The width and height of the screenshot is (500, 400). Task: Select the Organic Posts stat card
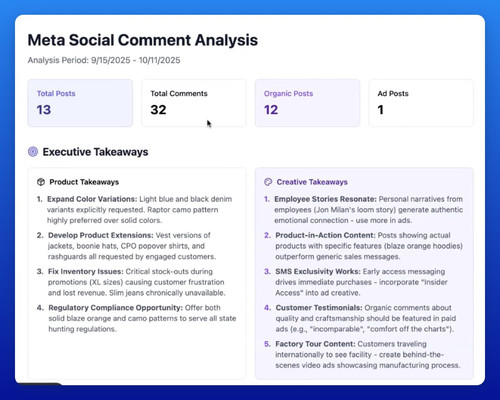(307, 103)
